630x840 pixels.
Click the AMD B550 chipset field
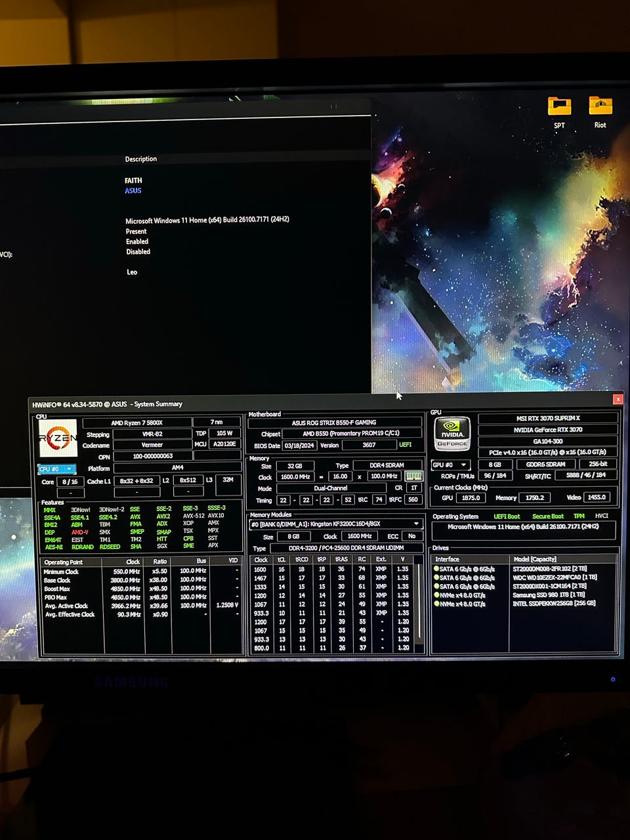click(352, 434)
